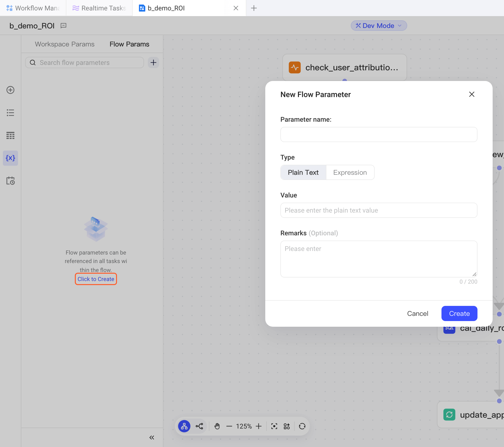
Task: Focus the Remarks textarea
Action: click(x=379, y=259)
